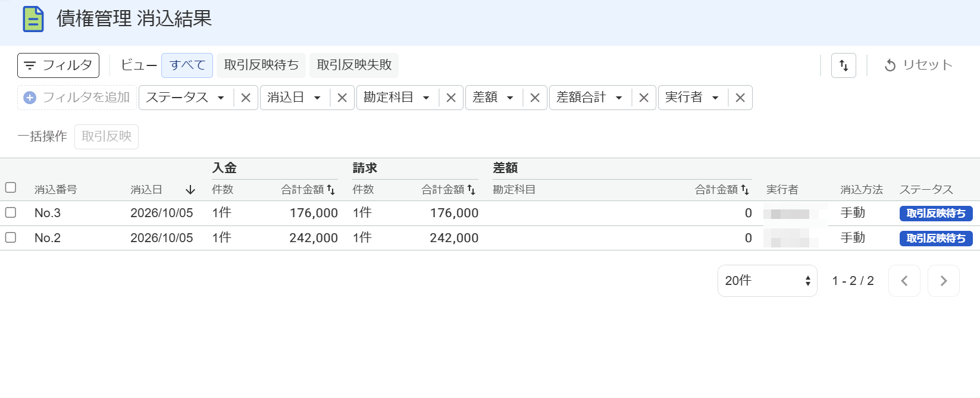980x398 pixels.
Task: Click the リセット reset button
Action: 919,65
